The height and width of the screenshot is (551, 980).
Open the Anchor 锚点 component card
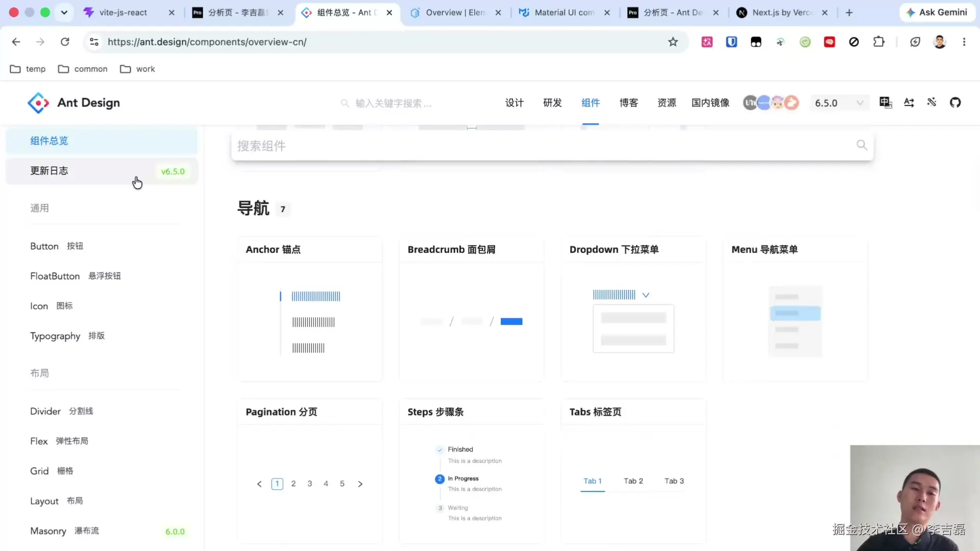[x=310, y=309]
